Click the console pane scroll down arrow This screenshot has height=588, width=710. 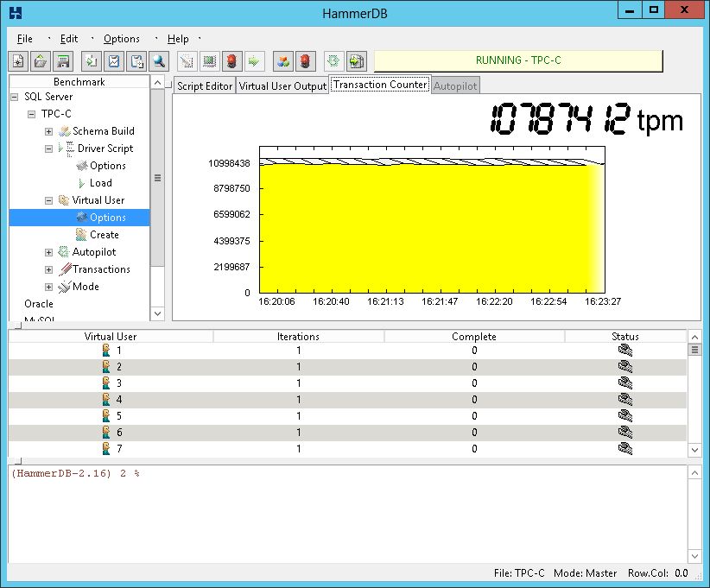[x=694, y=556]
